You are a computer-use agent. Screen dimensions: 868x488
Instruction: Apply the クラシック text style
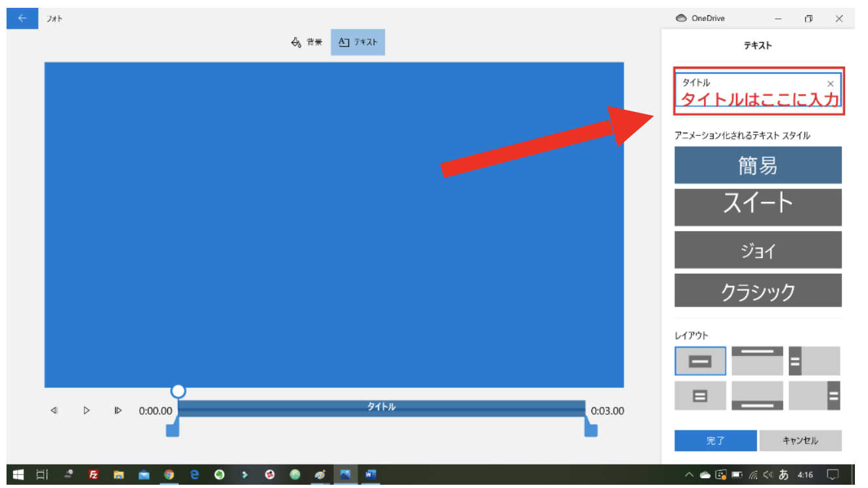pos(758,291)
